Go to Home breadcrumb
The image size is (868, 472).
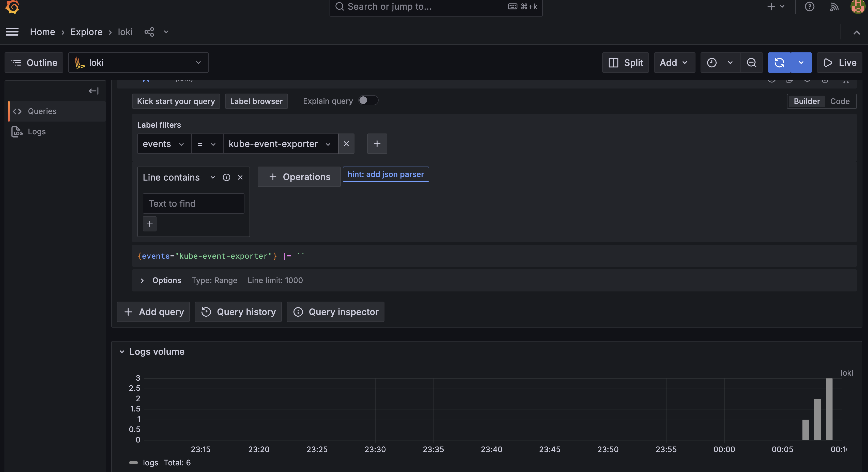[x=42, y=32]
